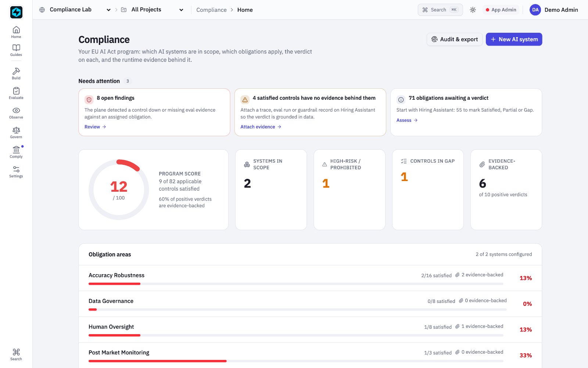Viewport: 588px width, 368px height.
Task: Click the Systems in Scope cubes icon
Action: pos(247,164)
